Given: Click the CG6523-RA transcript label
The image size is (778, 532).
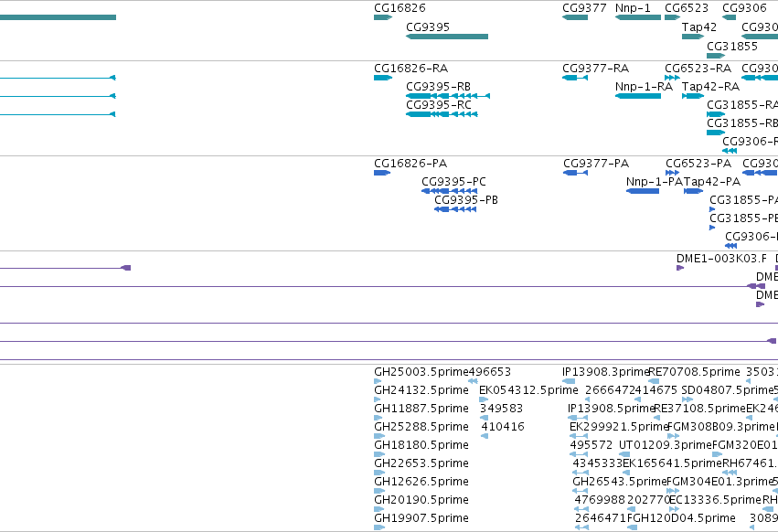Looking at the screenshot, I should (698, 69).
